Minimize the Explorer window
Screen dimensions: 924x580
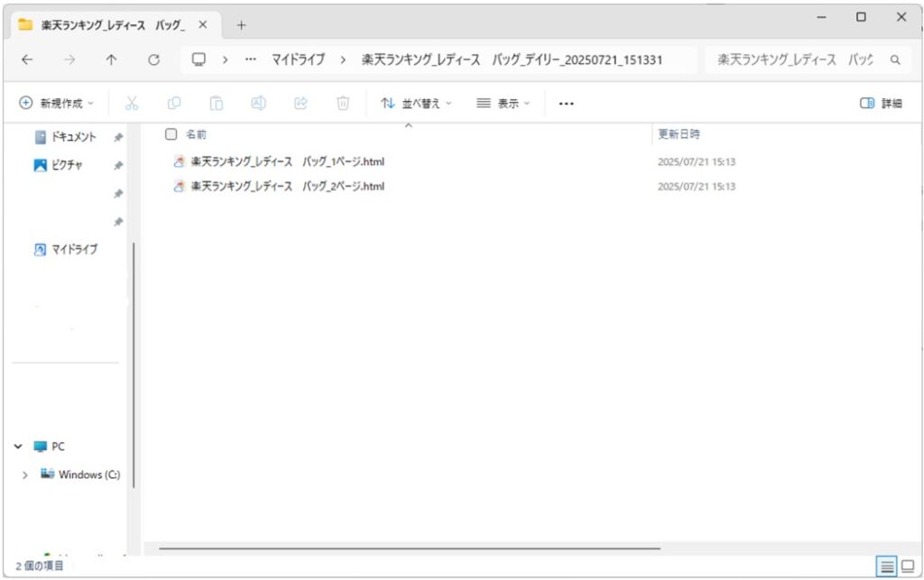pos(821,17)
